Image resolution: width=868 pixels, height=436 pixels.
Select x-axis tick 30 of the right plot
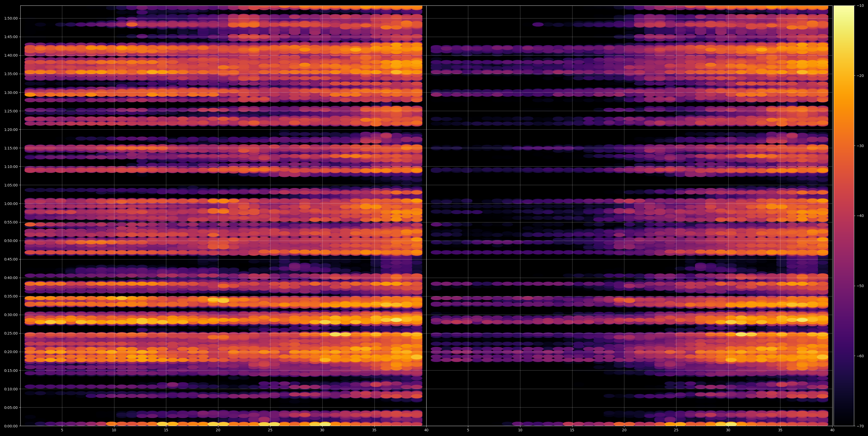(x=728, y=430)
